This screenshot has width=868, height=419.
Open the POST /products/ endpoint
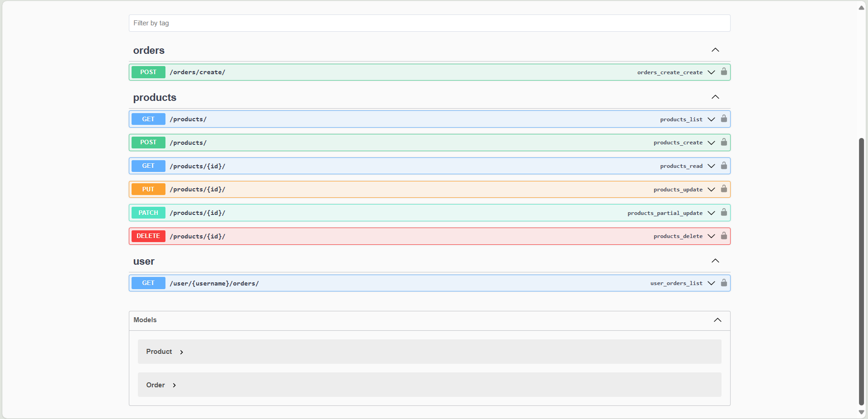[x=429, y=143]
